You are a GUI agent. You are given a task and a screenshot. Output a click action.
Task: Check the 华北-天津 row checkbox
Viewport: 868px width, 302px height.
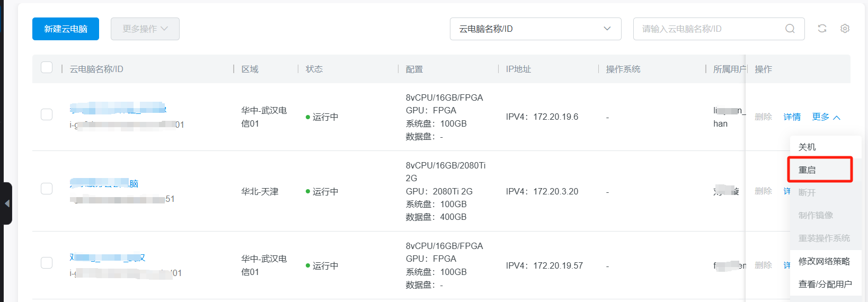[x=47, y=189]
